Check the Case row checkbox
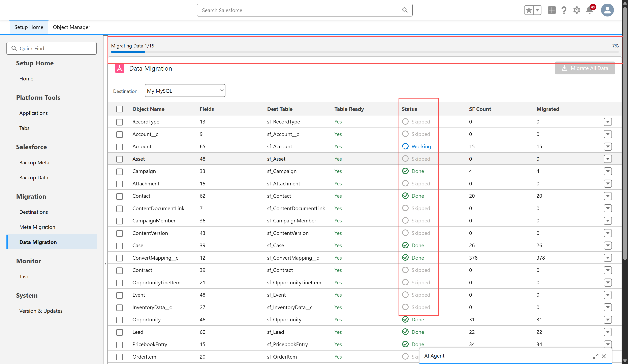This screenshot has width=628, height=364. pos(120,246)
